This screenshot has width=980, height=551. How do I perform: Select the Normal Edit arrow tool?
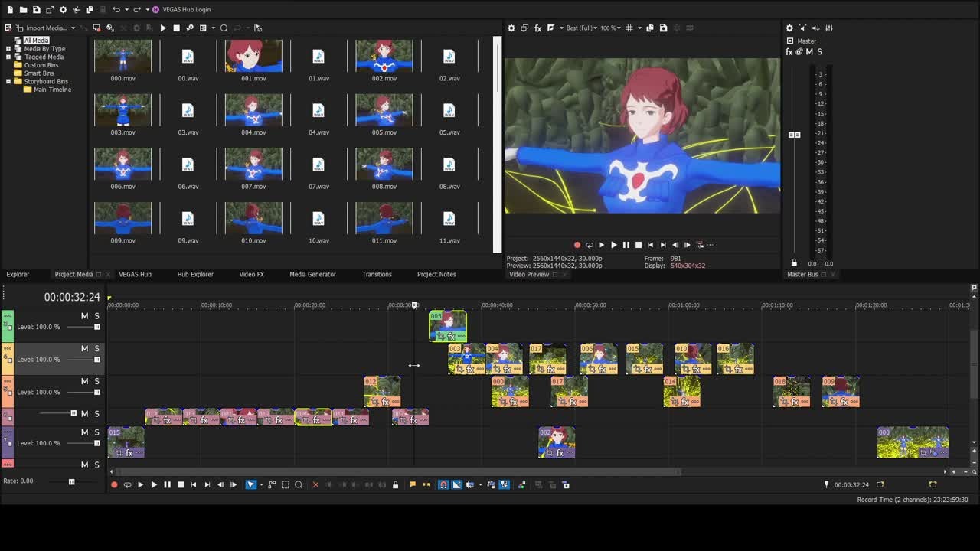(250, 484)
